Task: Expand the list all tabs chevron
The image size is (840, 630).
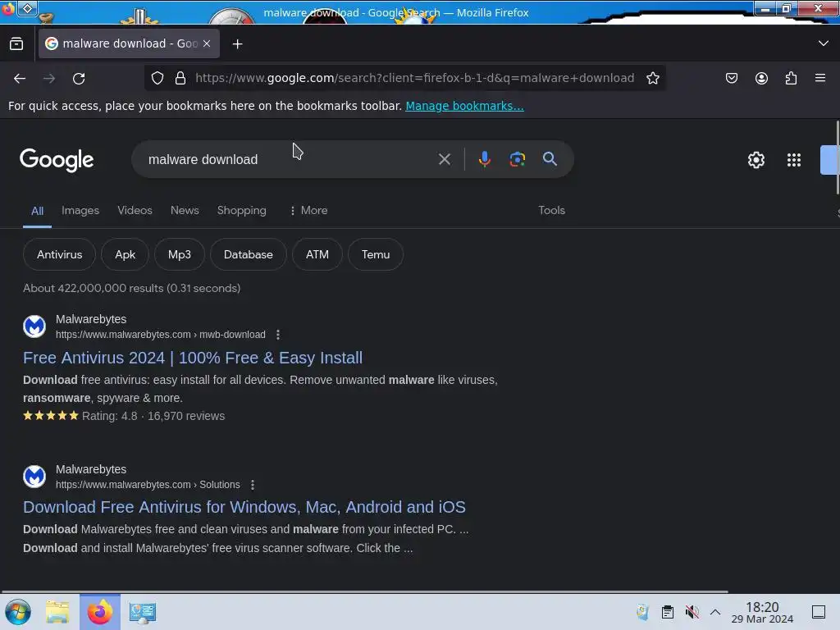Action: point(824,43)
